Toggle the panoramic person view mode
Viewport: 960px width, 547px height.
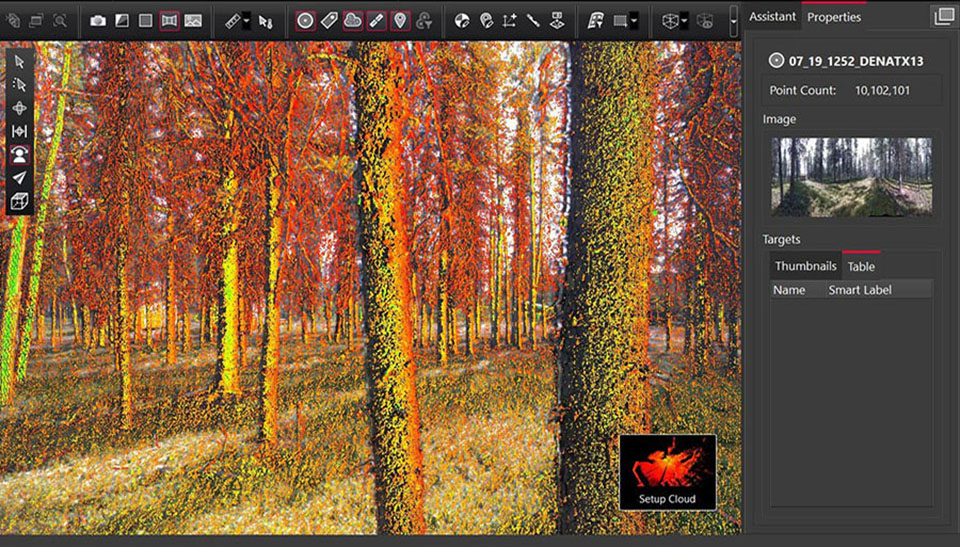pyautogui.click(x=19, y=154)
